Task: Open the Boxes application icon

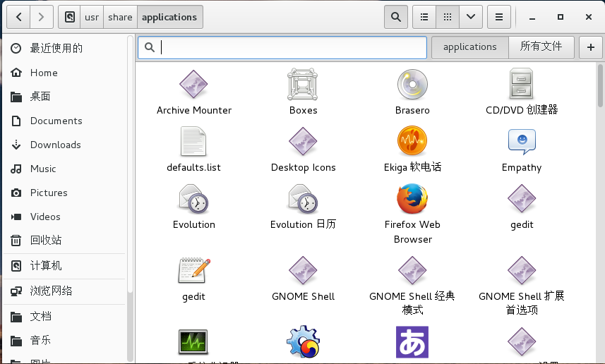Action: point(302,84)
